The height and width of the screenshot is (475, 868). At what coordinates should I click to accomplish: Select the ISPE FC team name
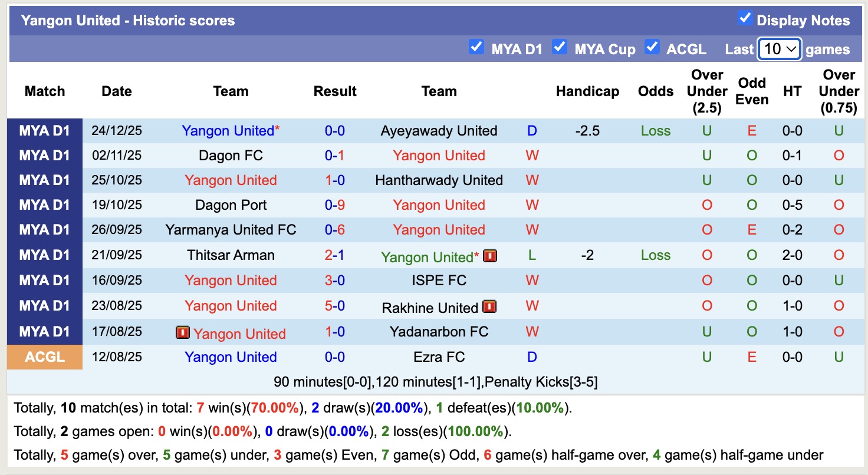tap(439, 281)
